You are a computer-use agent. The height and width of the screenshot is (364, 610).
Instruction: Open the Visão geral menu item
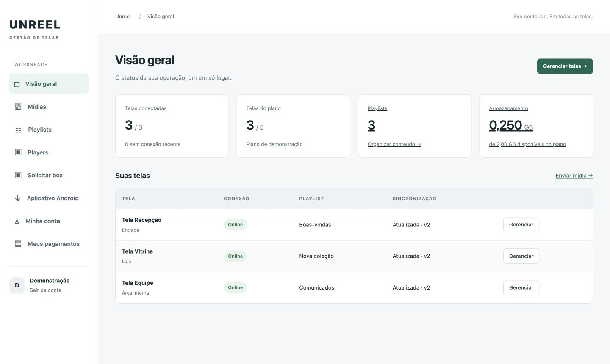tap(49, 84)
